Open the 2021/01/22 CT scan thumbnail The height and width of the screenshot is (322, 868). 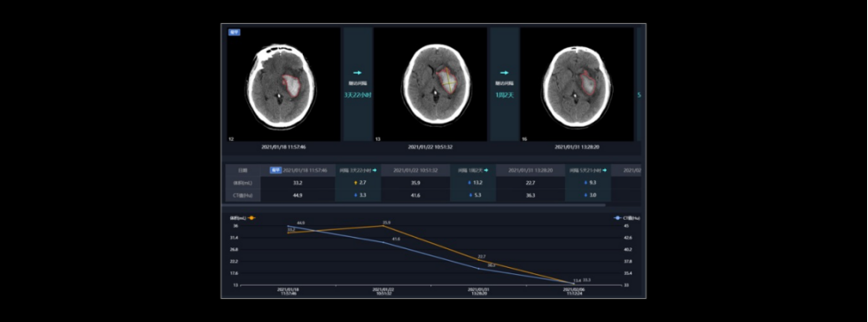(430, 84)
